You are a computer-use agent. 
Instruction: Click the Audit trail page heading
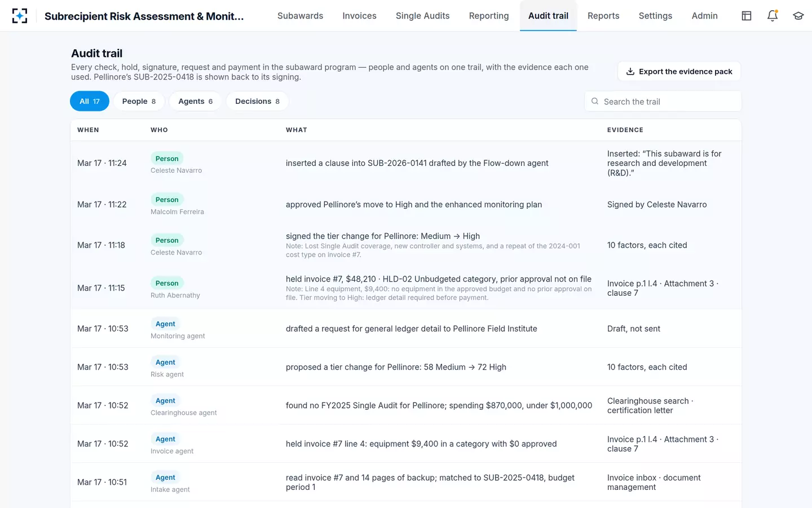point(96,53)
